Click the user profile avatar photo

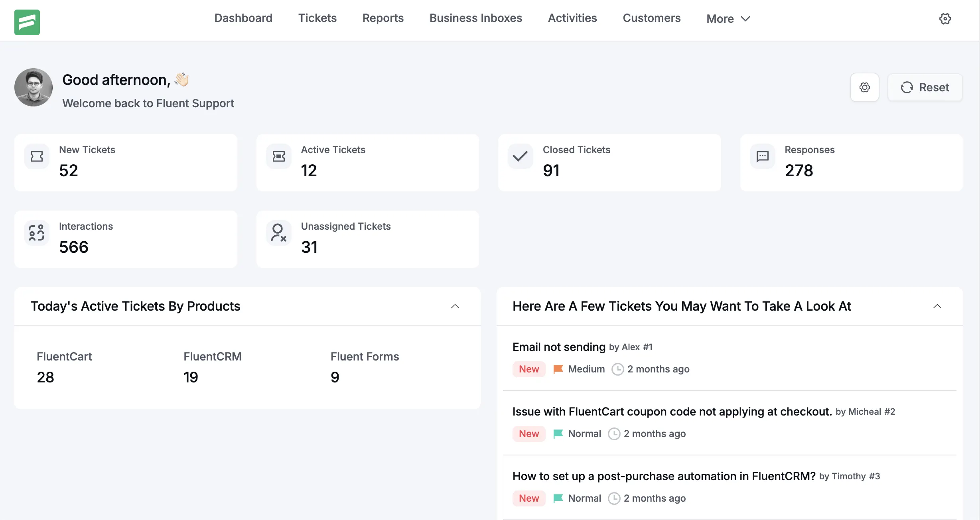pos(33,87)
